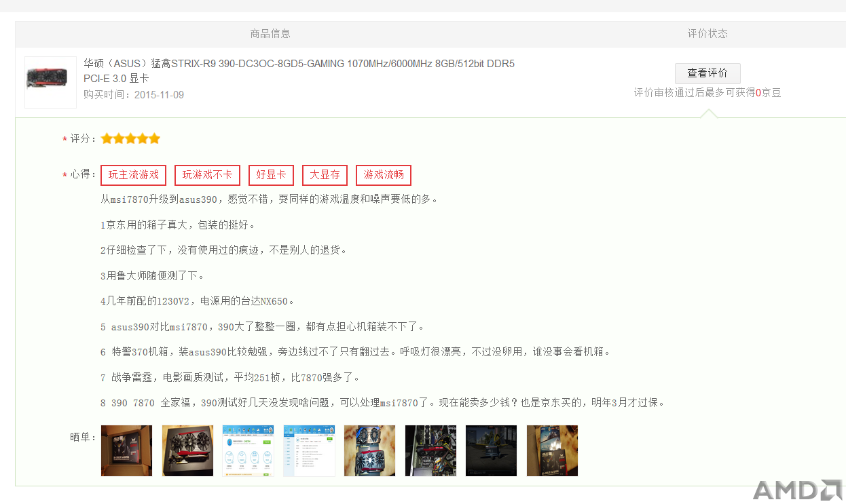Click the review line 7 战争雷霆
This screenshot has height=504, width=846.
230,378
